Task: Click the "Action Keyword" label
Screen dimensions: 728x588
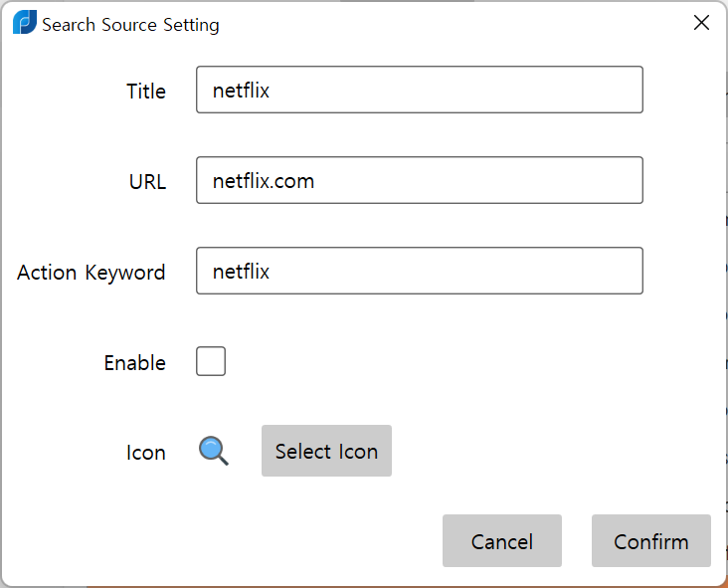Action: click(91, 273)
